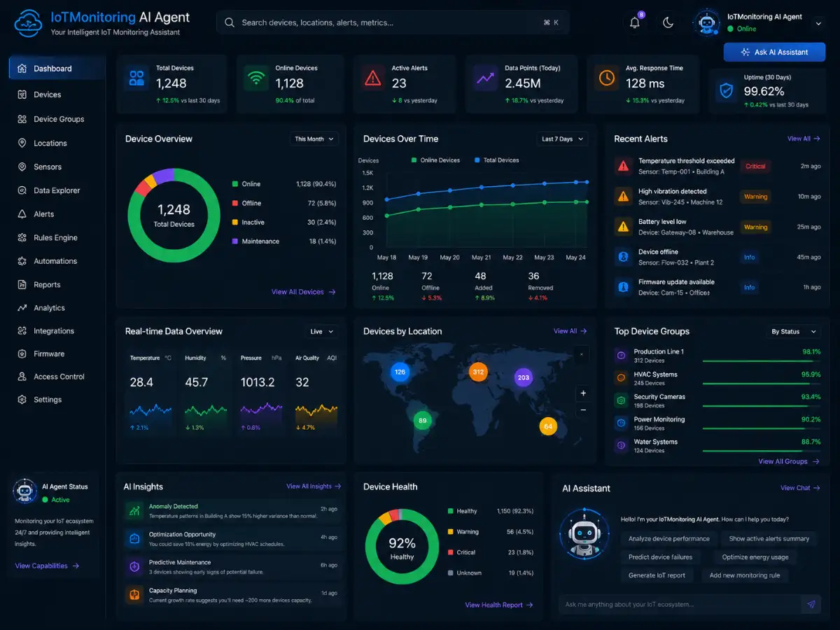Zoom in on the location map
Image resolution: width=840 pixels, height=630 pixels.
pos(583,393)
